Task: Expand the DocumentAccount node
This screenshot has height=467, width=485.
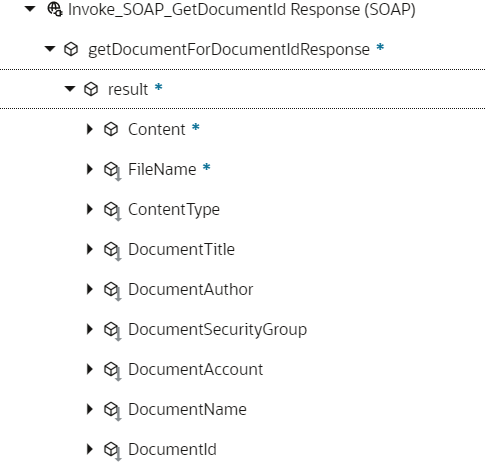Action: 89,369
